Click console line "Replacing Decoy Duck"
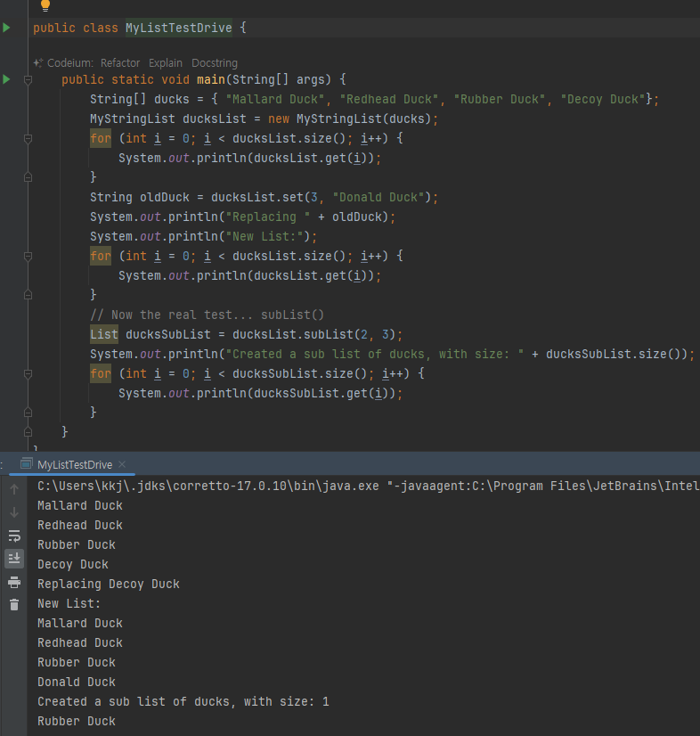700x736 pixels. coord(109,584)
